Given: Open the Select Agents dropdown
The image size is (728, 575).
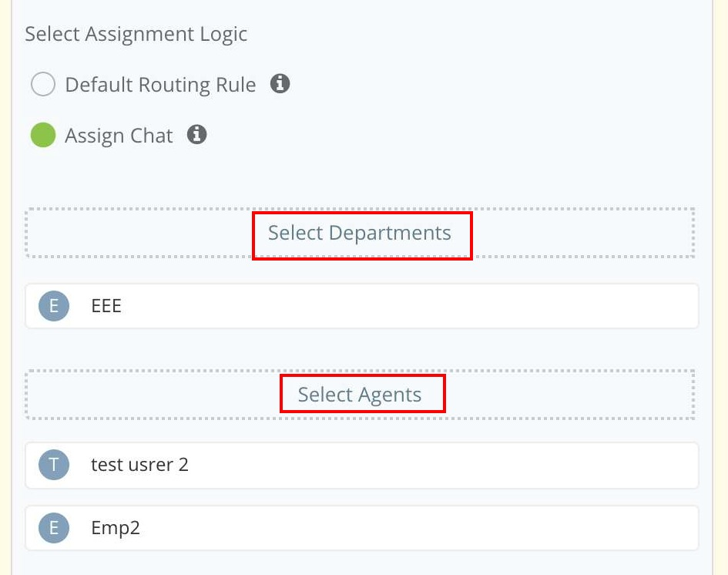Looking at the screenshot, I should pyautogui.click(x=360, y=395).
